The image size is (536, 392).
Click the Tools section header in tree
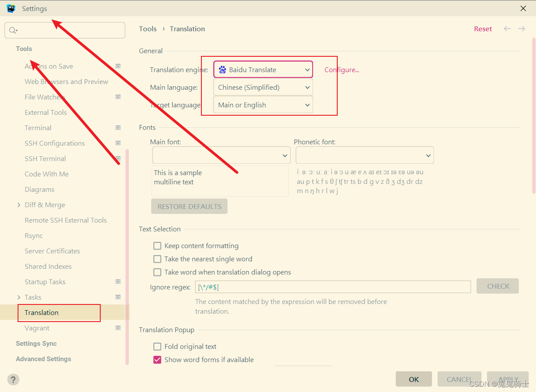pos(24,49)
